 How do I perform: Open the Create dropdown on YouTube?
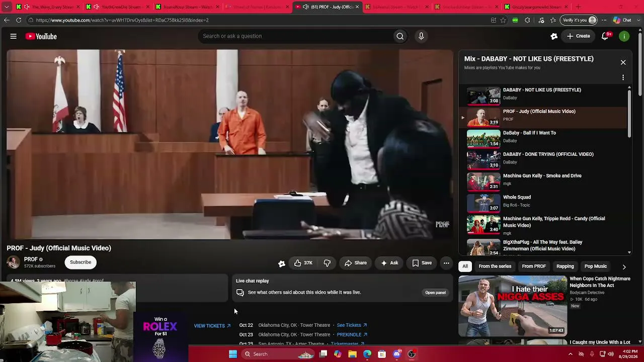579,36
